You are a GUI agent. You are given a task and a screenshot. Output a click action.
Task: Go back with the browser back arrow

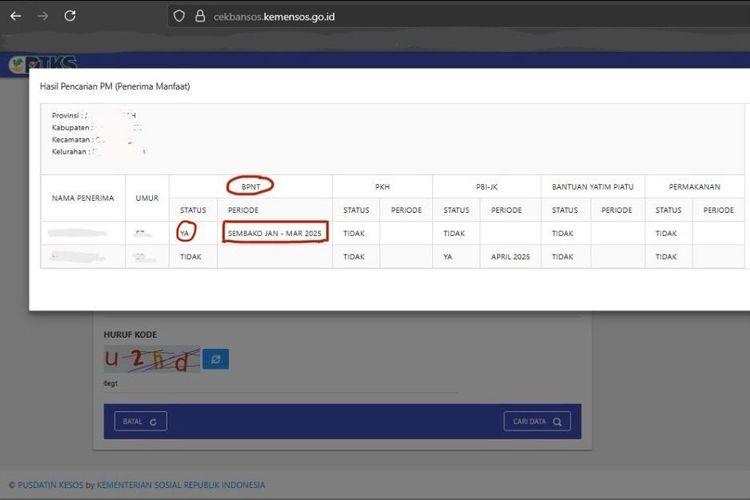click(16, 16)
